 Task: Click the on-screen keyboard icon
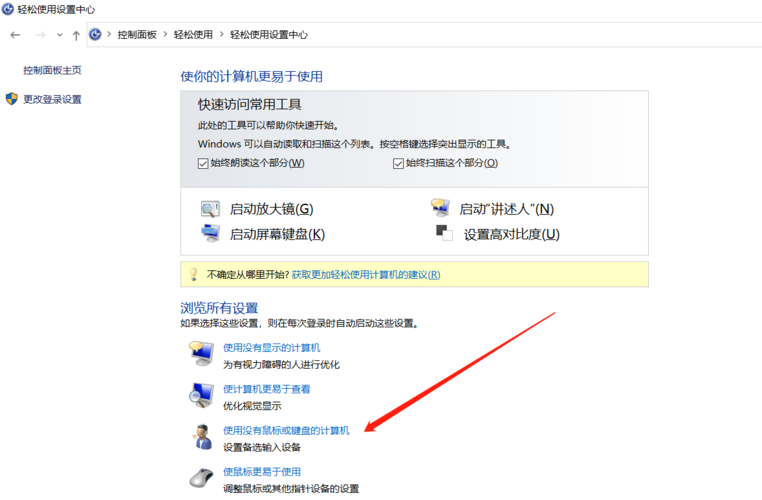[210, 234]
